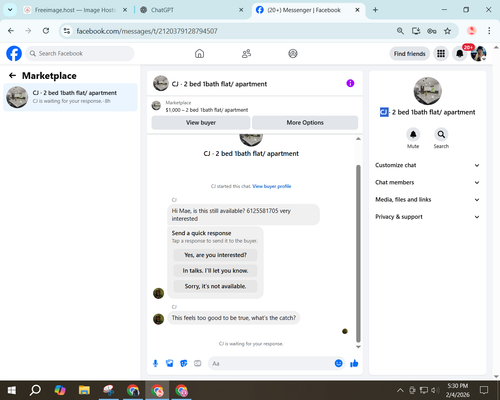Send 'In talks. I'll let you know.' response
500x400 pixels.
(215, 271)
